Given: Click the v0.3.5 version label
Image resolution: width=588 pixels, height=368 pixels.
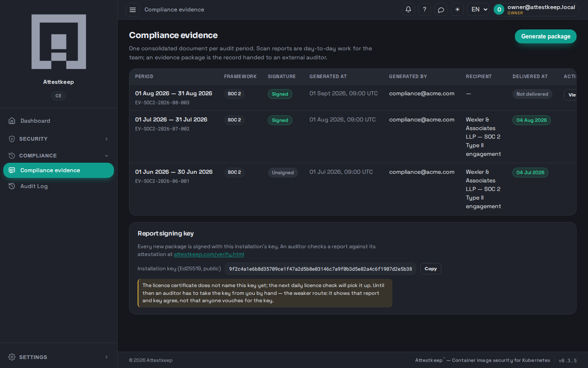Looking at the screenshot, I should [x=568, y=361].
